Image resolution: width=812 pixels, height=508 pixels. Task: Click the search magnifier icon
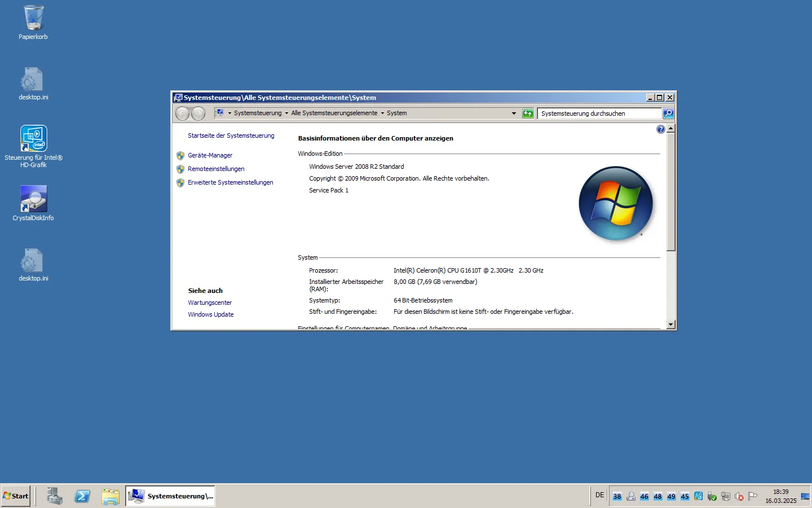[668, 113]
